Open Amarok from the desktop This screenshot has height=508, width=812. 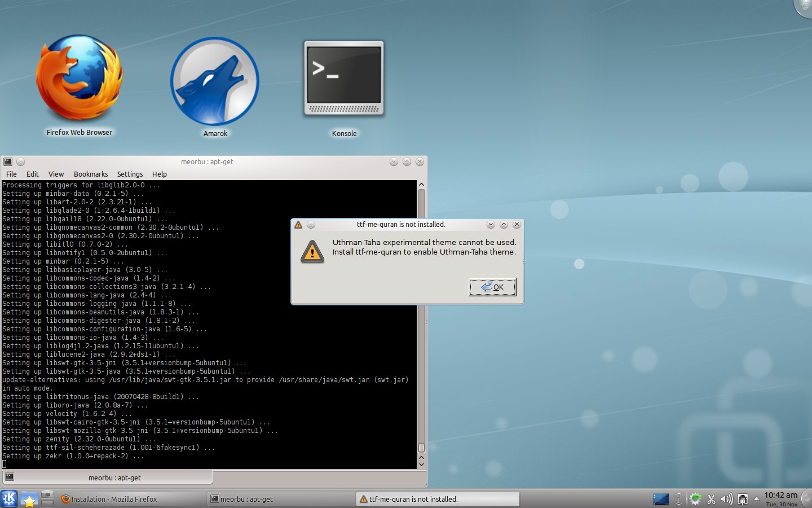click(x=215, y=82)
